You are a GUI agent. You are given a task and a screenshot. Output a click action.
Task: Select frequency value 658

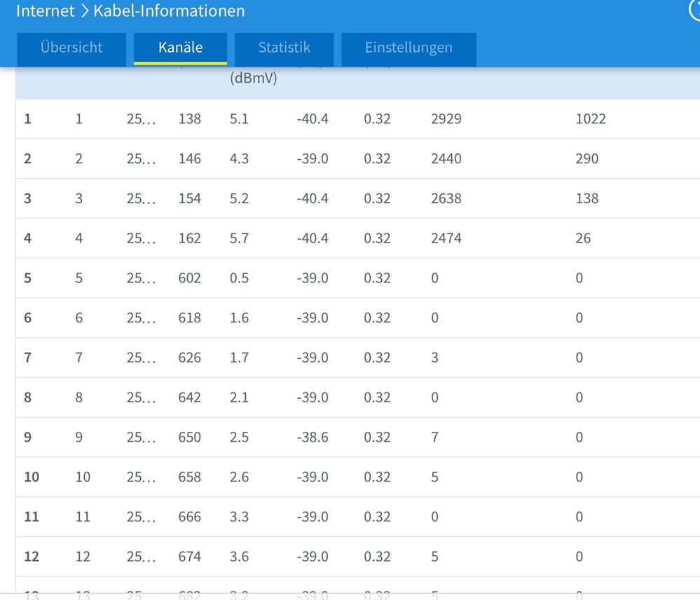tap(189, 477)
